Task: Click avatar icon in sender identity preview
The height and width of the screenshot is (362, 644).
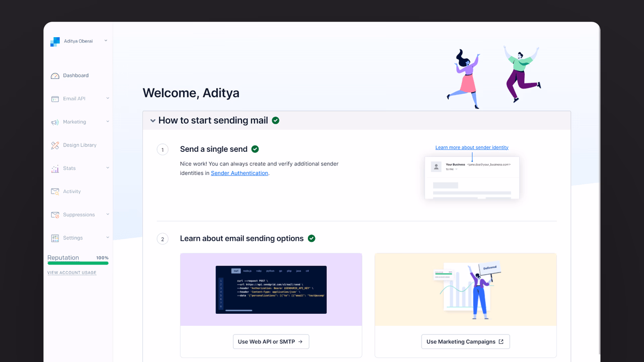Action: pyautogui.click(x=436, y=166)
